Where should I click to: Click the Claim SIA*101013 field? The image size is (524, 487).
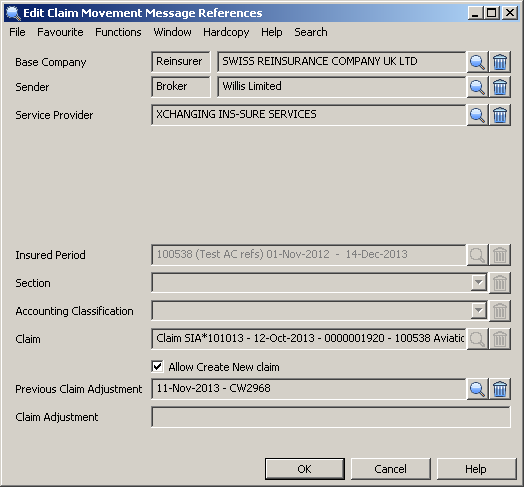[x=308, y=339]
